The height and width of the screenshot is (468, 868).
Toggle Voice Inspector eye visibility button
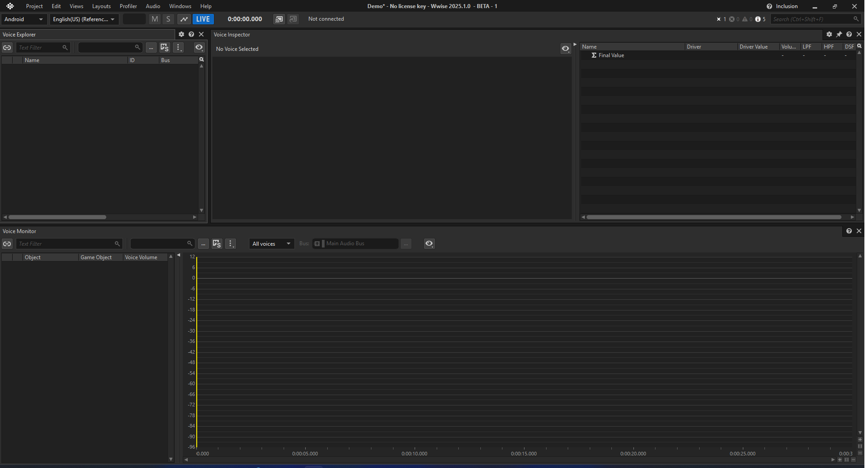click(565, 49)
